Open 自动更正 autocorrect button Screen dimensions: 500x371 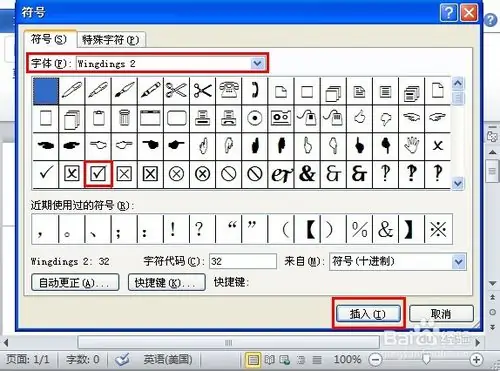pyautogui.click(x=75, y=283)
